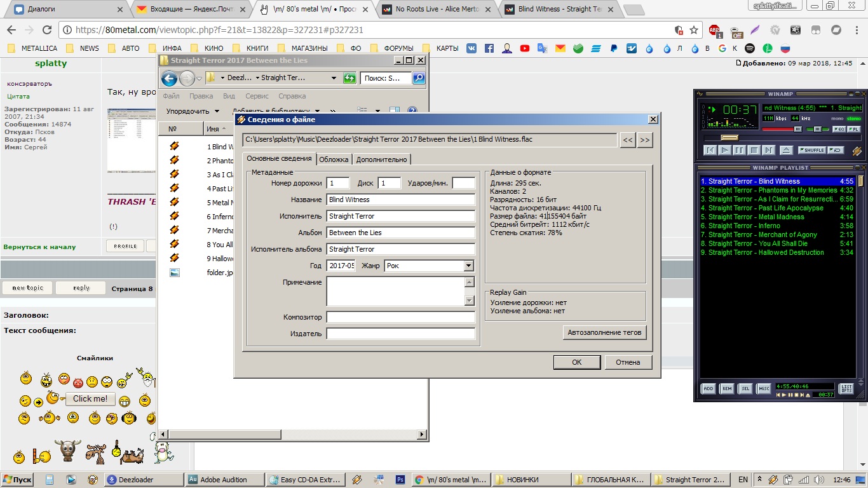Screen dimensions: 868x488
Task: Open ФОРУМЫ bookmarks folder
Action: tap(393, 48)
